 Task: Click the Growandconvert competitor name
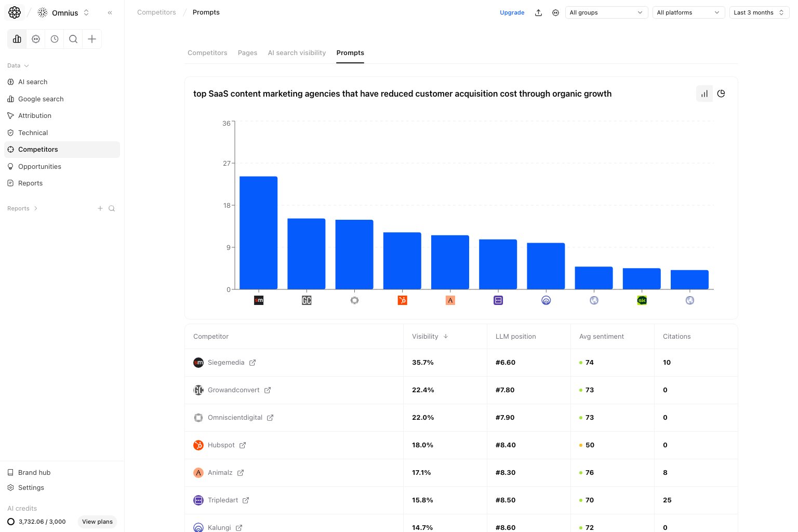click(233, 390)
